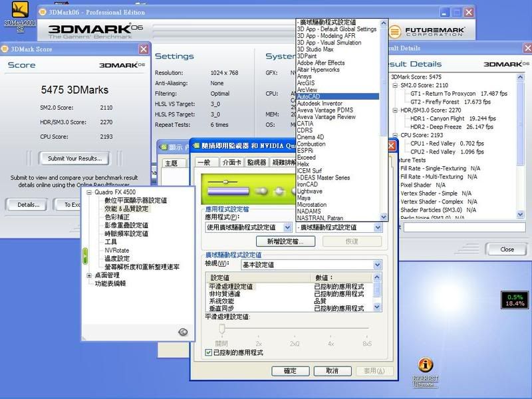Viewport: 532px width, 399px height.
Task: Select 影像重疊設定值 in the tree
Action: click(126, 225)
